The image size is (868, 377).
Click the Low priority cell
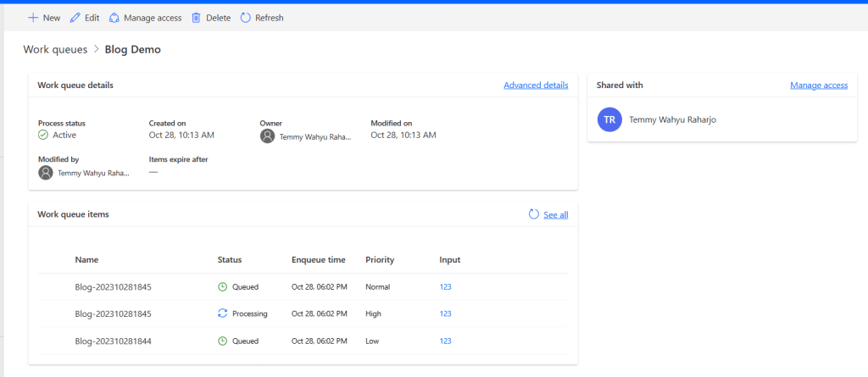click(x=373, y=341)
